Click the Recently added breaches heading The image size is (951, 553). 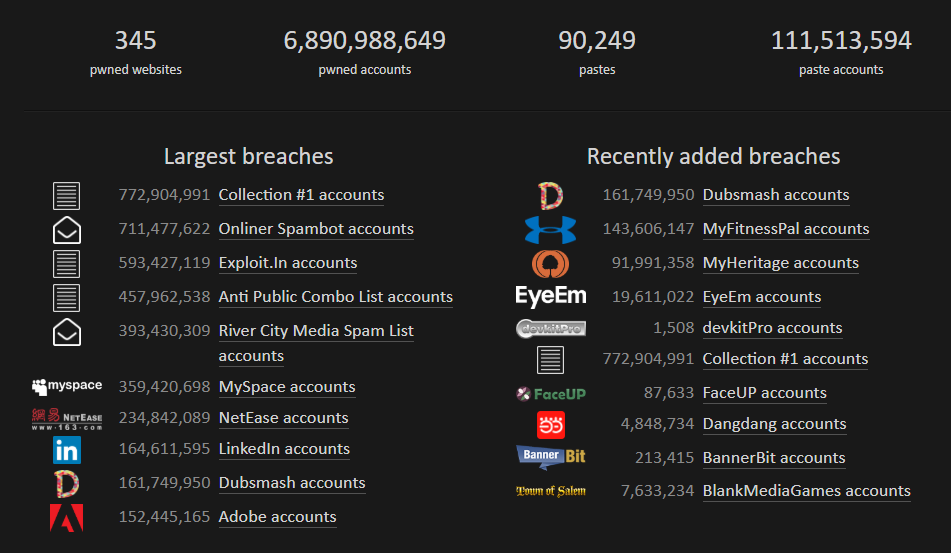(x=713, y=156)
